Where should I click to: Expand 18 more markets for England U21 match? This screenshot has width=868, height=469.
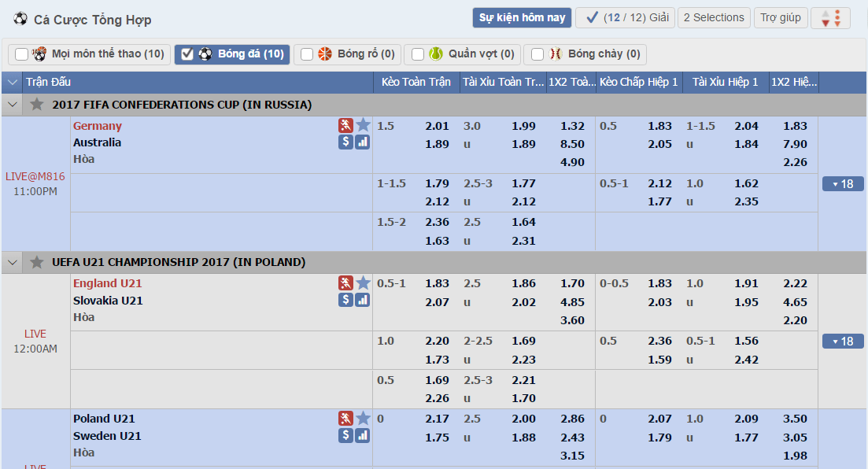coord(843,341)
